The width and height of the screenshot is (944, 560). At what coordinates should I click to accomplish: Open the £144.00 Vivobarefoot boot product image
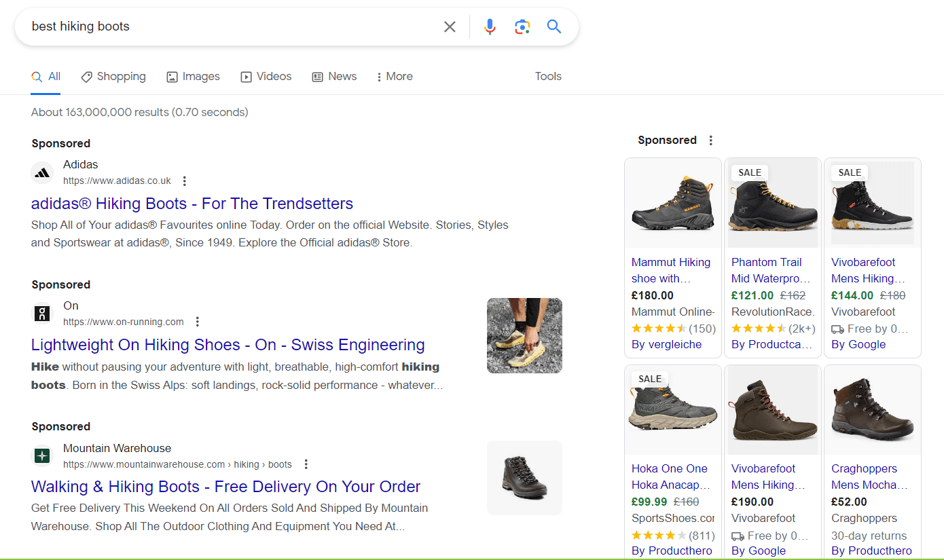(873, 204)
